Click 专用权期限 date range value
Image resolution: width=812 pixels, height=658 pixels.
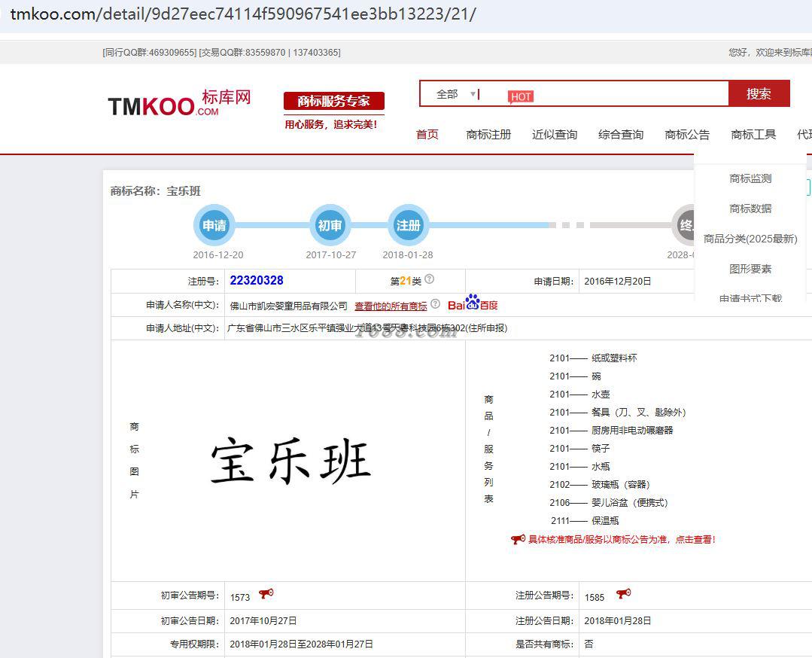point(301,644)
